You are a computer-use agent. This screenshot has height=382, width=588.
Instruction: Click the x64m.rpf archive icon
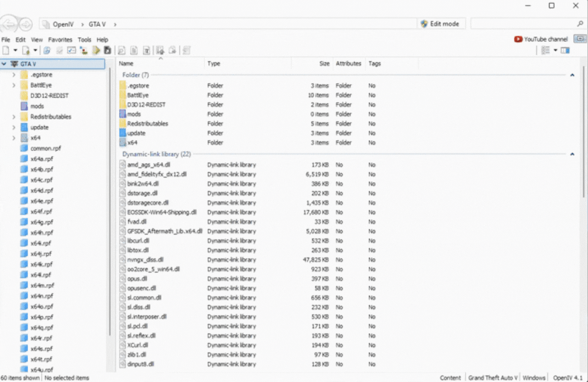coord(24,285)
